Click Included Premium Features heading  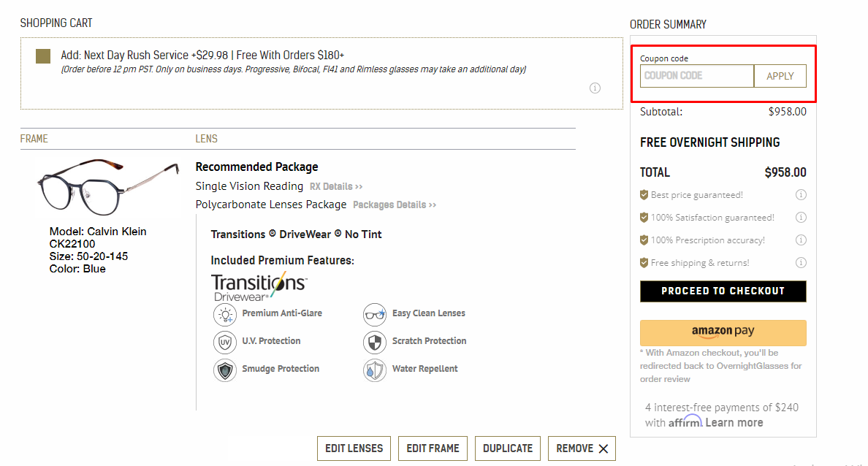pyautogui.click(x=282, y=260)
